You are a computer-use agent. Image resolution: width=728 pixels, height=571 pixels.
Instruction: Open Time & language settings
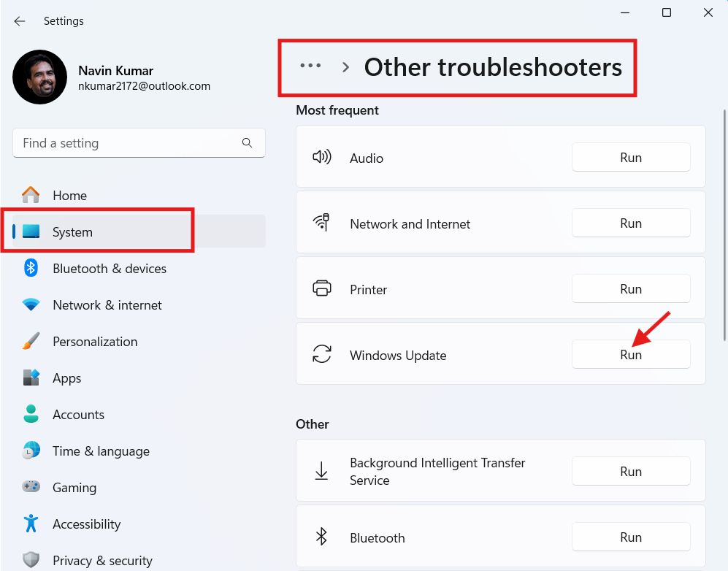tap(101, 451)
